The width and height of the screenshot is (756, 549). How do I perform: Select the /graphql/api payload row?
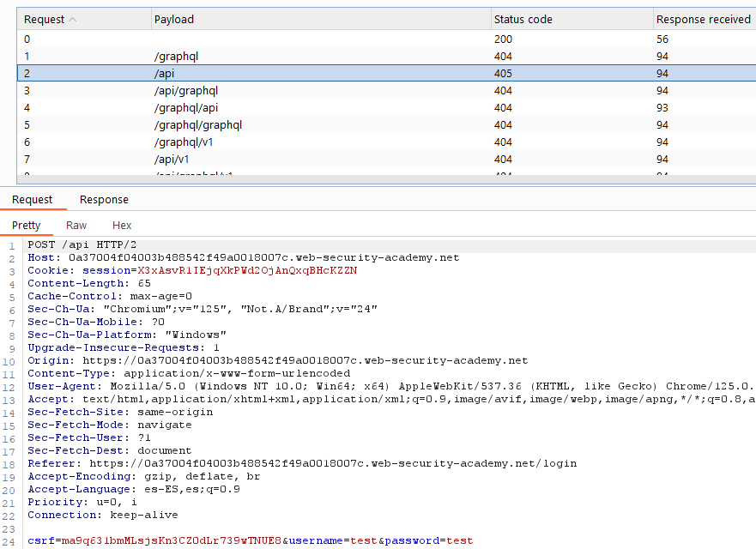[386, 108]
